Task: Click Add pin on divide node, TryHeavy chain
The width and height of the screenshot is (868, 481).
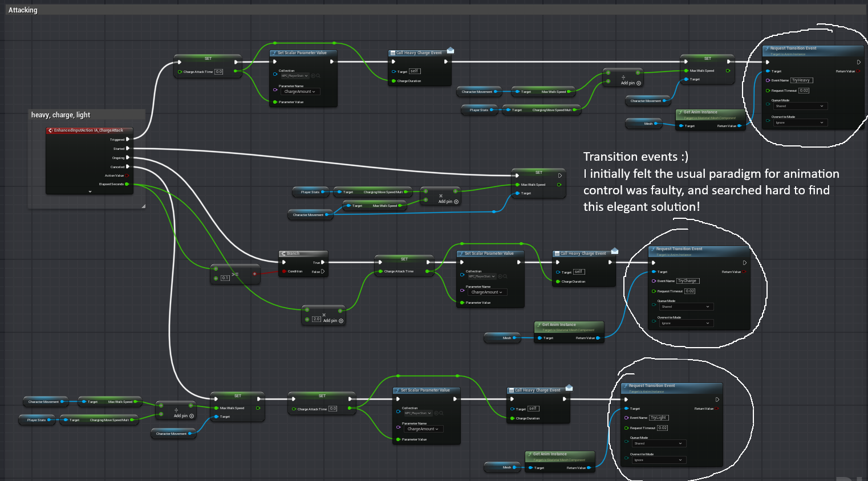Action: (631, 83)
